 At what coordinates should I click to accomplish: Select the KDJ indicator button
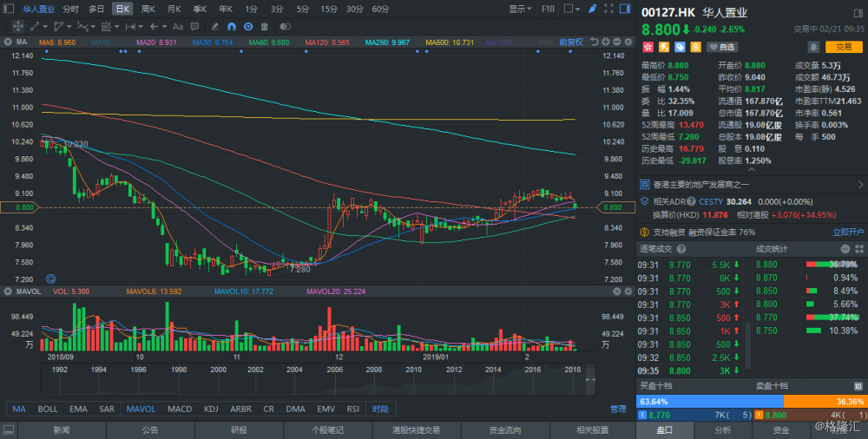[211, 410]
